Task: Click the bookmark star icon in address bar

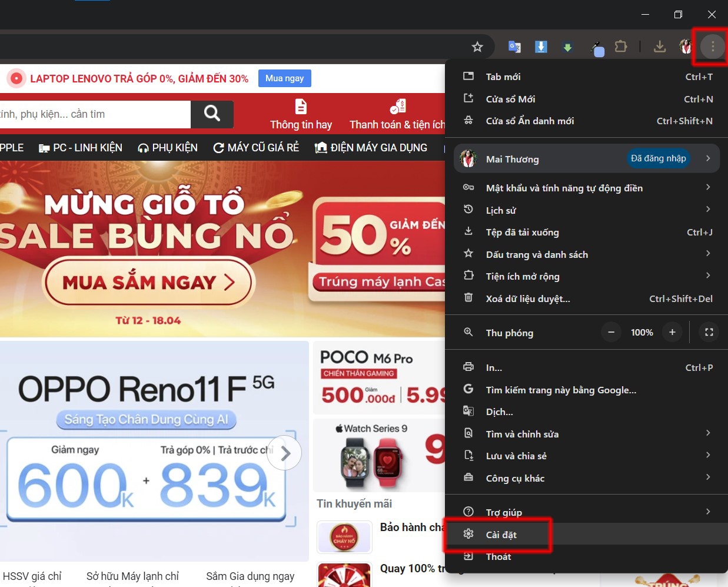Action: point(477,47)
